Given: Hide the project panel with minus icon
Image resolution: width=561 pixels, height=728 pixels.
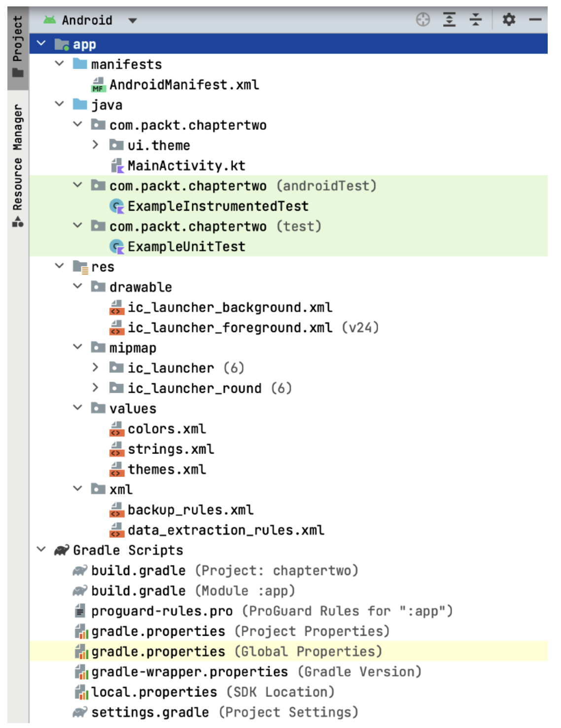Looking at the screenshot, I should pos(535,20).
